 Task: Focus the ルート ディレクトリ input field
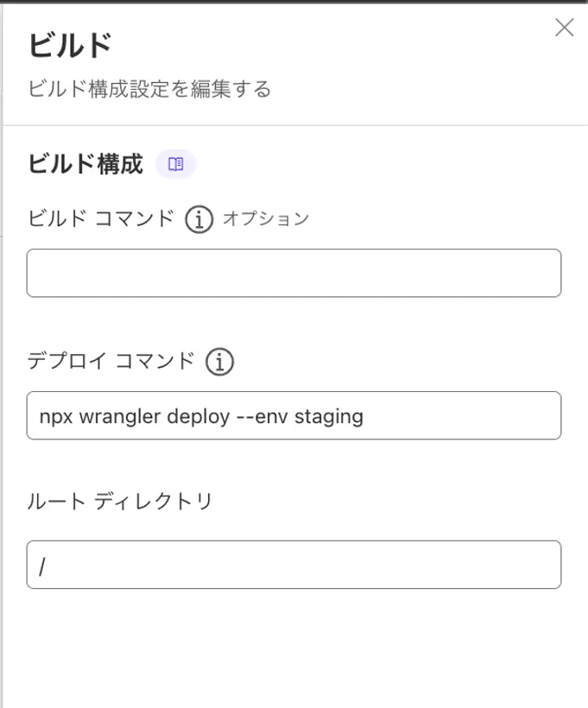[294, 565]
